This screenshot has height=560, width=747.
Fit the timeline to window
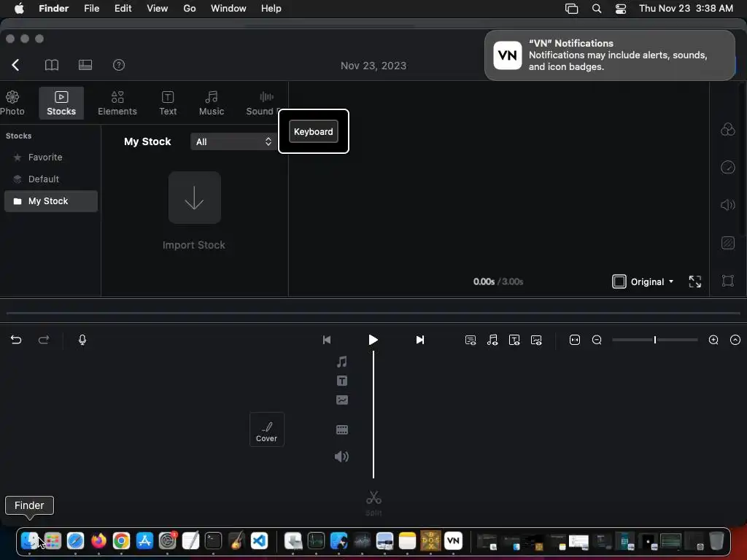click(575, 340)
